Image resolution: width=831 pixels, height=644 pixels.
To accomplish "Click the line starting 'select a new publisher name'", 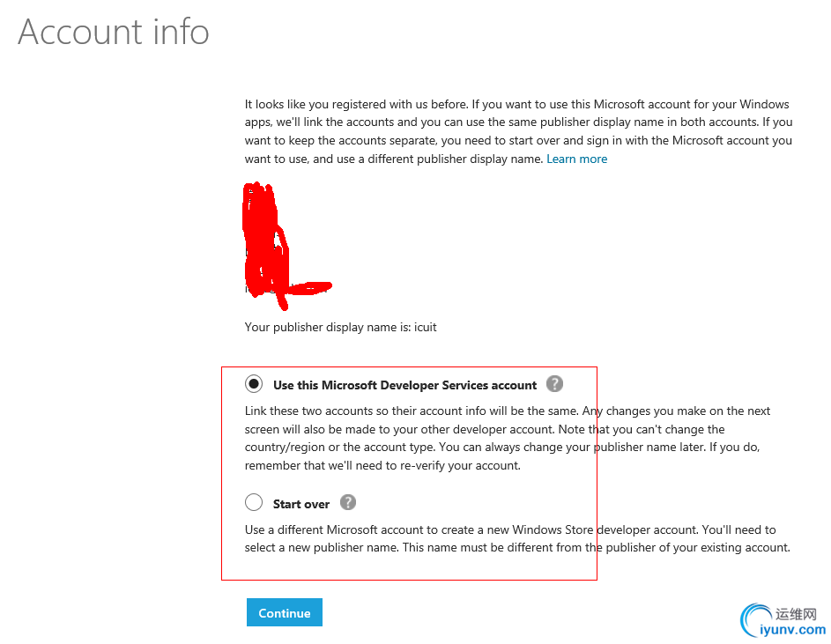I will click(x=517, y=547).
